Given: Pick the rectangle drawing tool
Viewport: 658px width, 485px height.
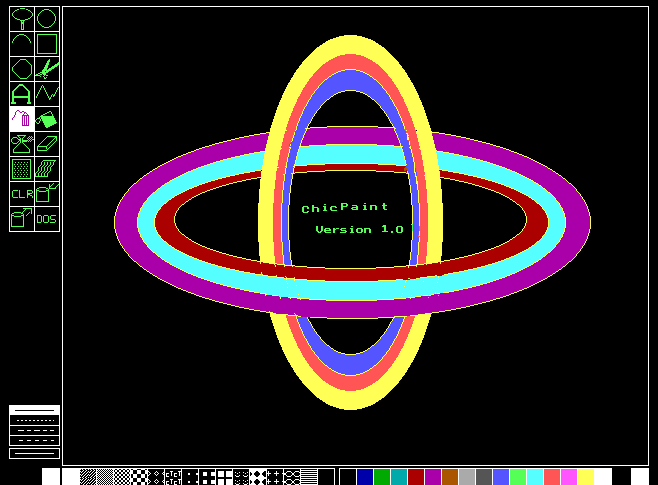Looking at the screenshot, I should pyautogui.click(x=47, y=44).
